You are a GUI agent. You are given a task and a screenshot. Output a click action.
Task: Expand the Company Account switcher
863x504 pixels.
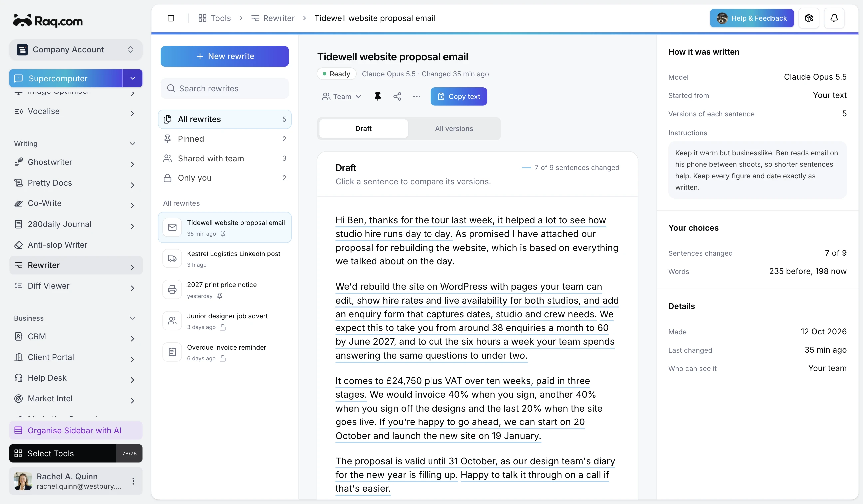point(76,49)
